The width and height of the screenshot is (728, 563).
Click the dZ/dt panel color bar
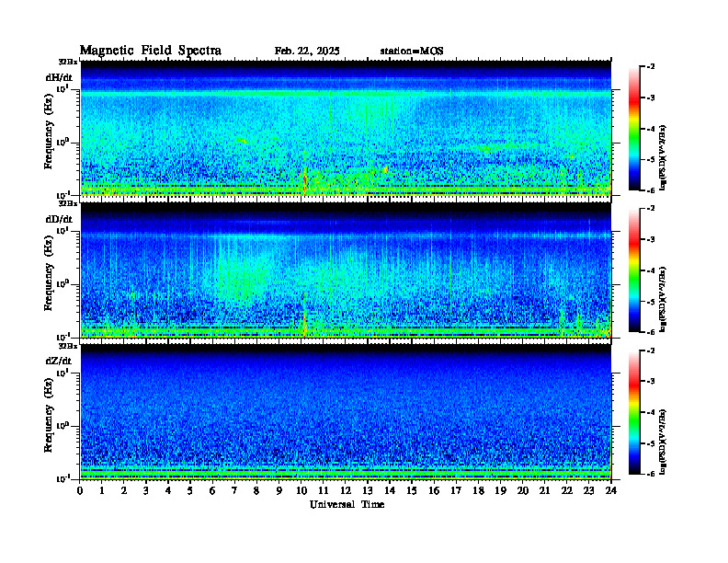pos(634,412)
